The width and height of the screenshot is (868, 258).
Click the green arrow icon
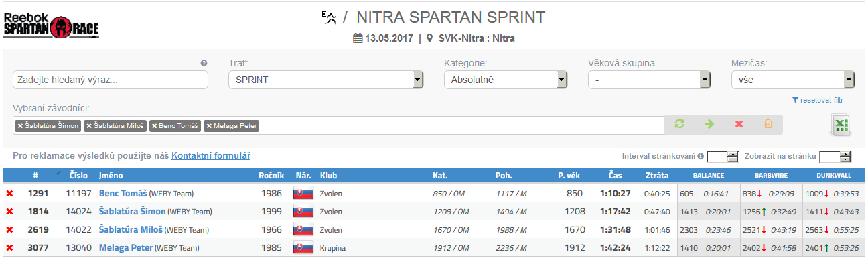(x=709, y=124)
